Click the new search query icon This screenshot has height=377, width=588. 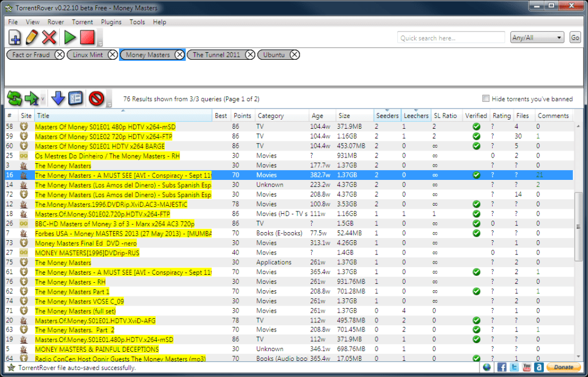tap(16, 38)
